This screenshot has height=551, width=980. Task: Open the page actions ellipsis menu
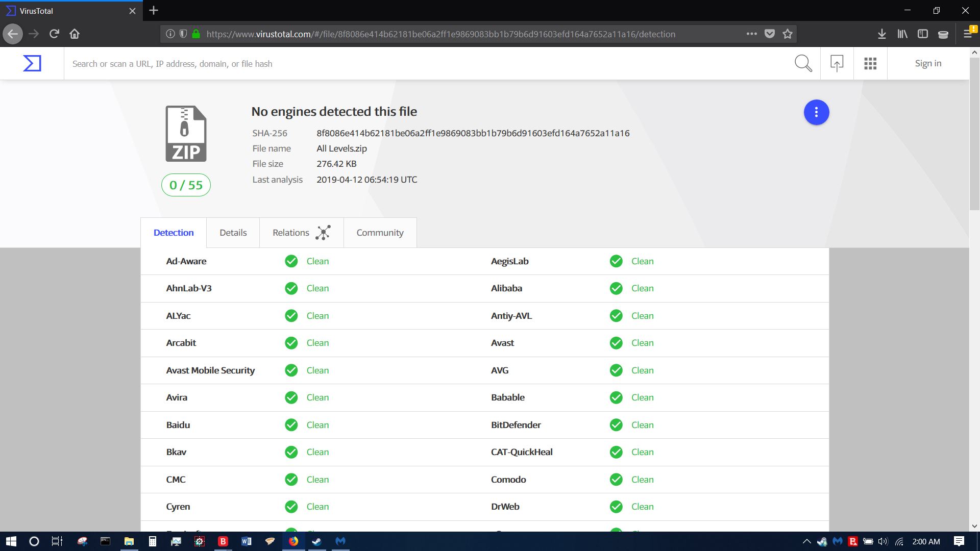click(x=751, y=34)
